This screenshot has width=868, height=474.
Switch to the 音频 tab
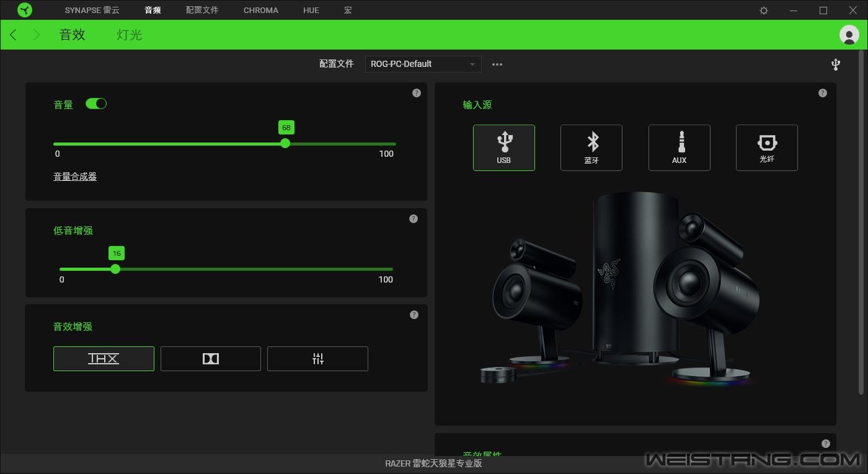point(153,11)
